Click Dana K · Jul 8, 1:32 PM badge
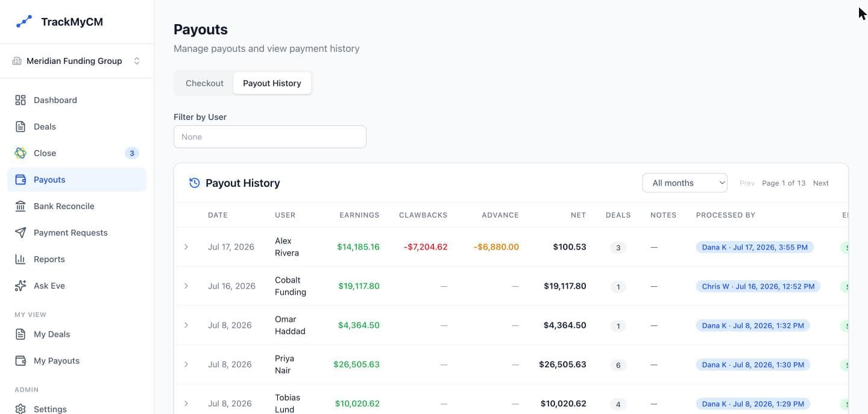 [753, 325]
